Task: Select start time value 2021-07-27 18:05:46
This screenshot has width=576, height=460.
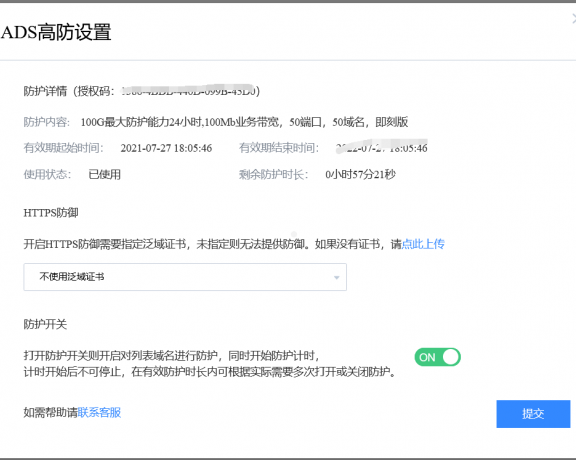Action: tap(166, 148)
